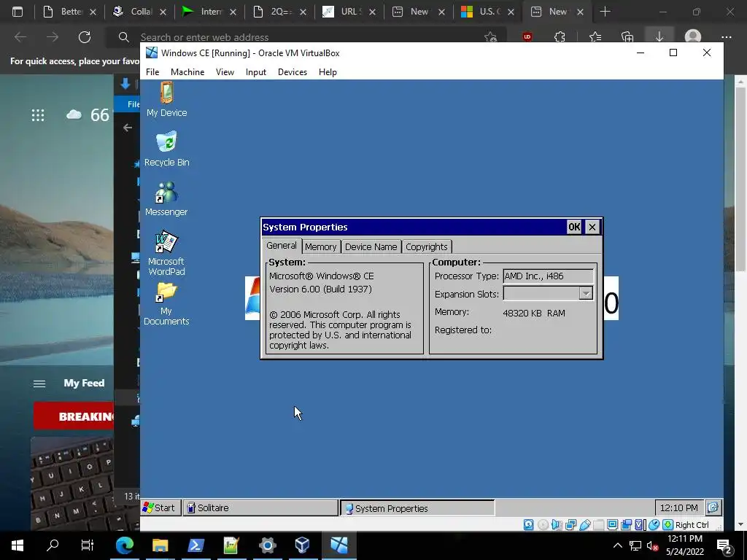The image size is (747, 560).
Task: Switch to the Memory tab
Action: 321,246
